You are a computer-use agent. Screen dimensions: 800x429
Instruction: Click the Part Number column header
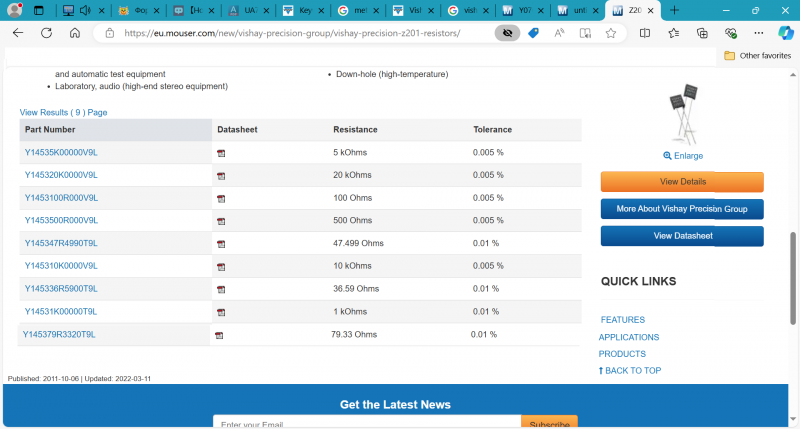(x=116, y=130)
